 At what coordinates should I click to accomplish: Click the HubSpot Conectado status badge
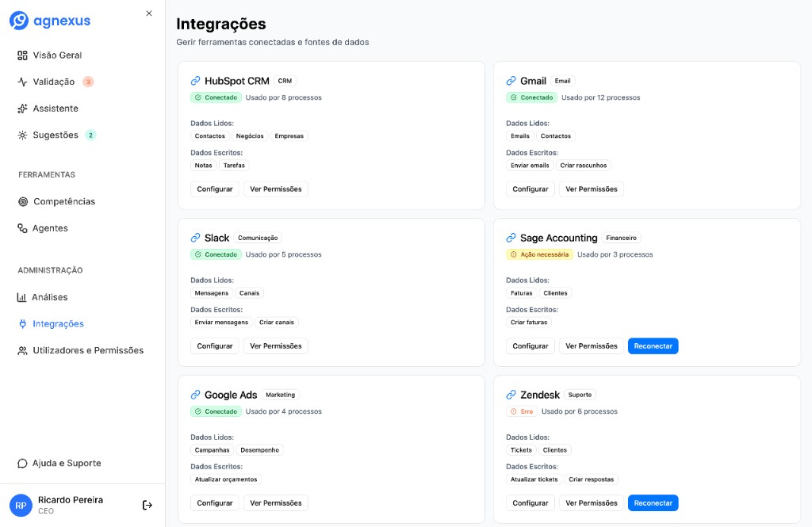(x=216, y=97)
